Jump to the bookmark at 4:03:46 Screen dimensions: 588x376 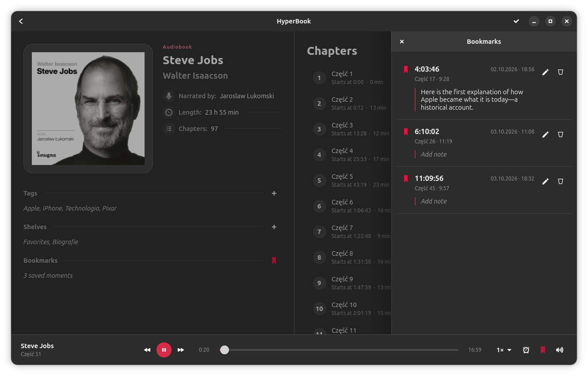pos(427,69)
